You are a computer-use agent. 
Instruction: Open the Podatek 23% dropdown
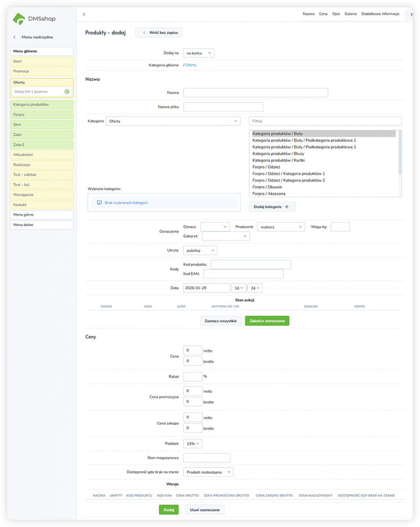coord(193,444)
